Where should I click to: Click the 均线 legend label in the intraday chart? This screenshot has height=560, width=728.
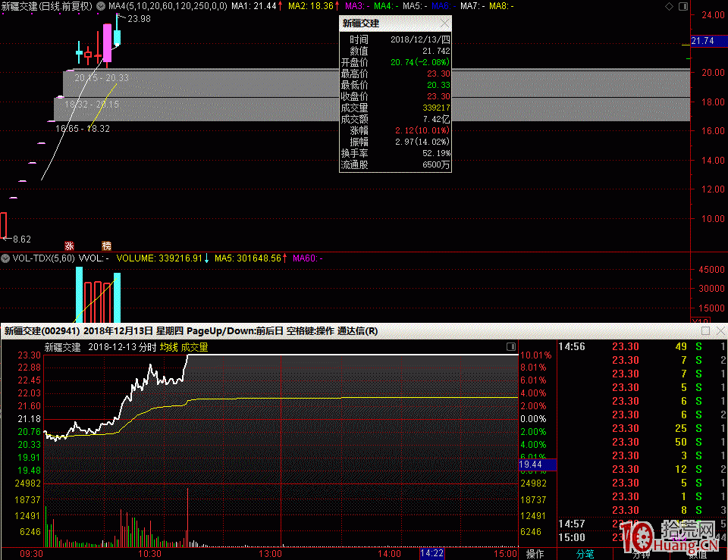[168, 347]
